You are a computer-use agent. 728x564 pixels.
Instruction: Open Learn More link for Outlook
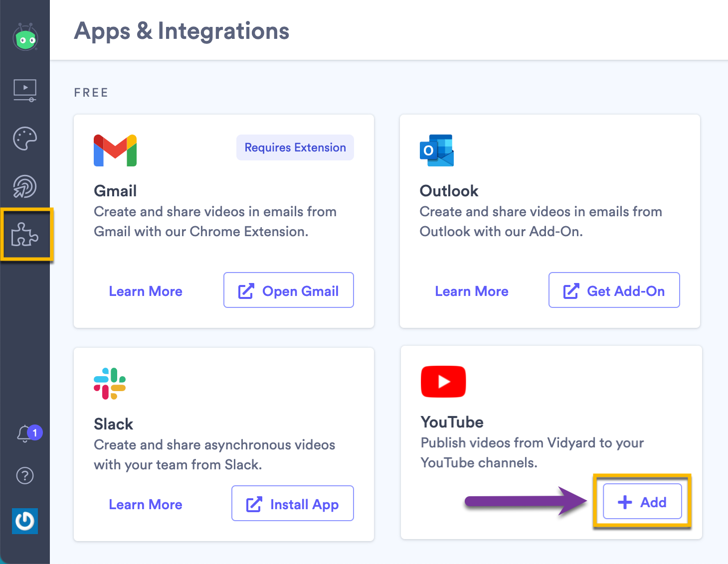click(472, 291)
